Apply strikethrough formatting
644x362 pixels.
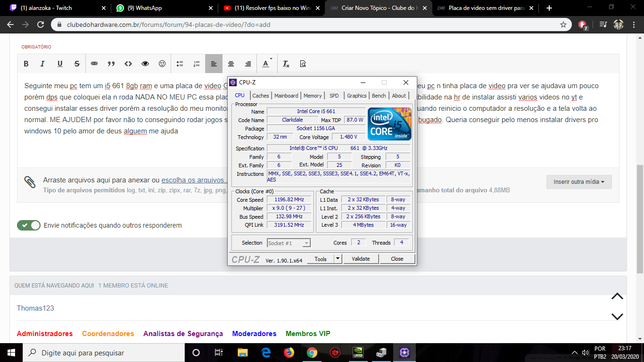click(x=77, y=64)
